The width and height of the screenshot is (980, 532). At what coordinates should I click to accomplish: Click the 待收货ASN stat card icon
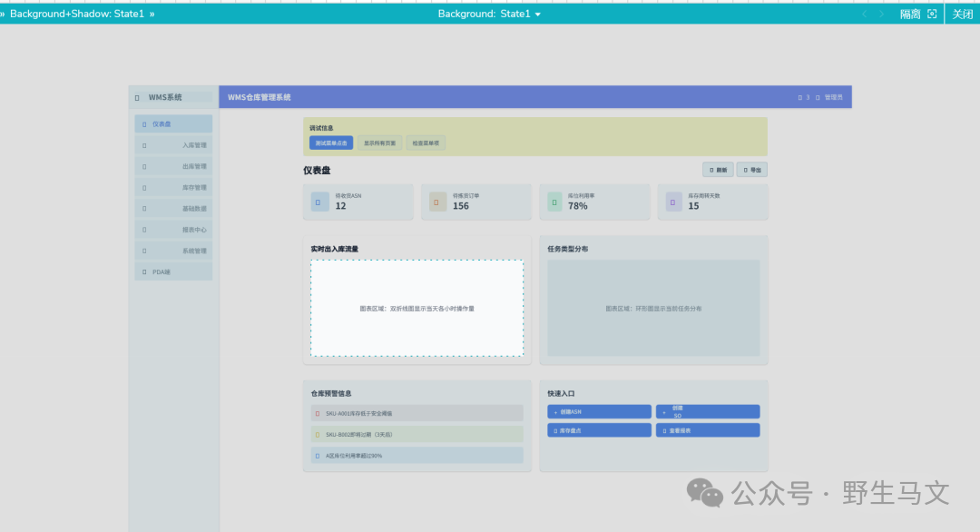coord(319,202)
